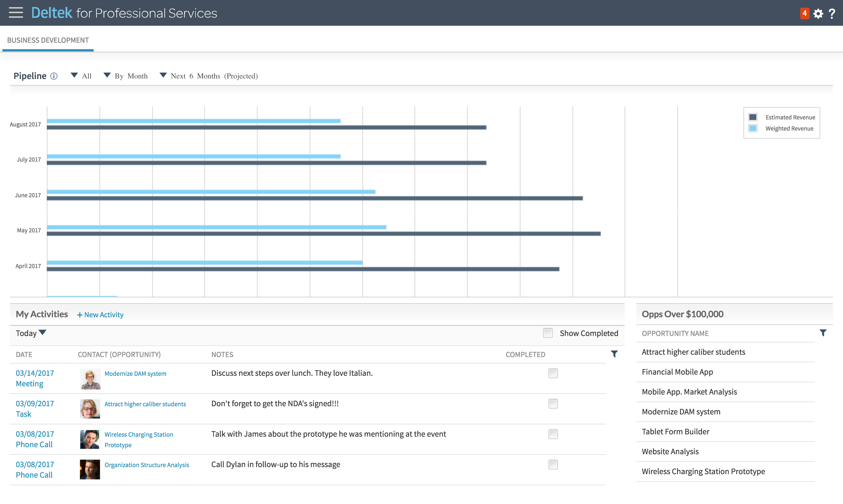Click the Opportunity Name filter funnel icon
Viewport: 843px width, 504px height.
pos(823,333)
